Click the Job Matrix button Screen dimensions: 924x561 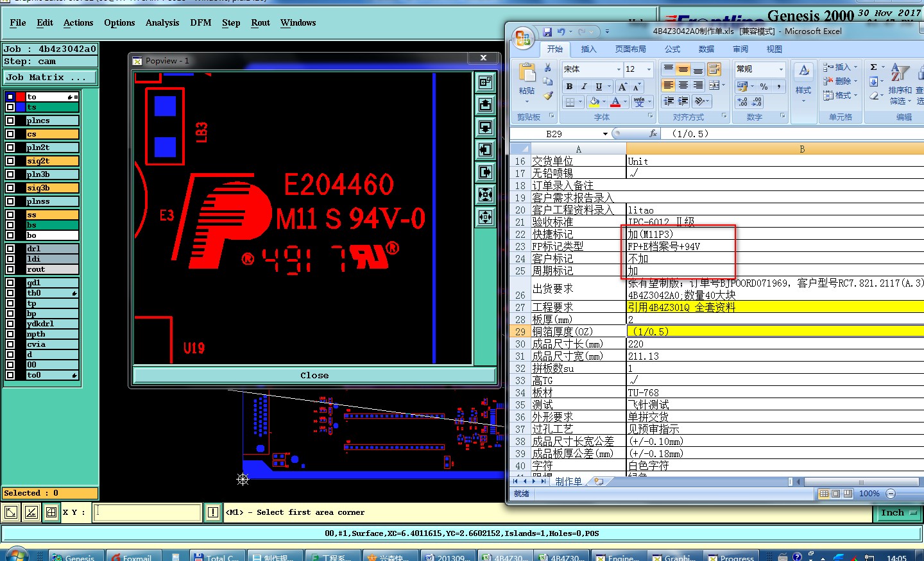[50, 78]
